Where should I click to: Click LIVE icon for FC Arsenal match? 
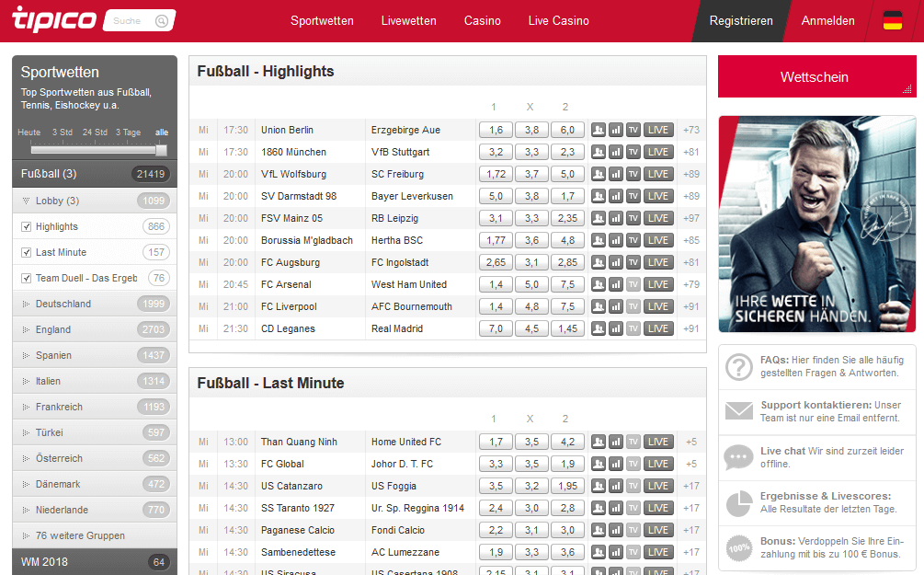(658, 285)
